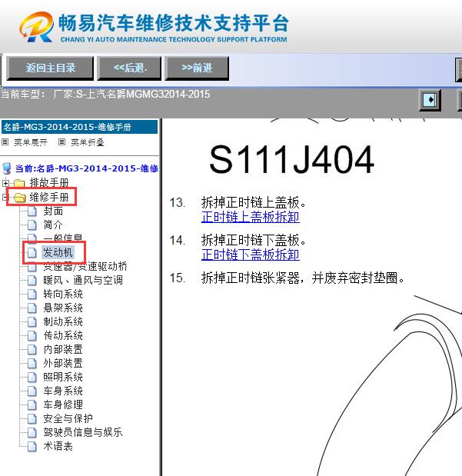Go back with <<后退 button
Screen dimensions: 462x476
pyautogui.click(x=129, y=68)
